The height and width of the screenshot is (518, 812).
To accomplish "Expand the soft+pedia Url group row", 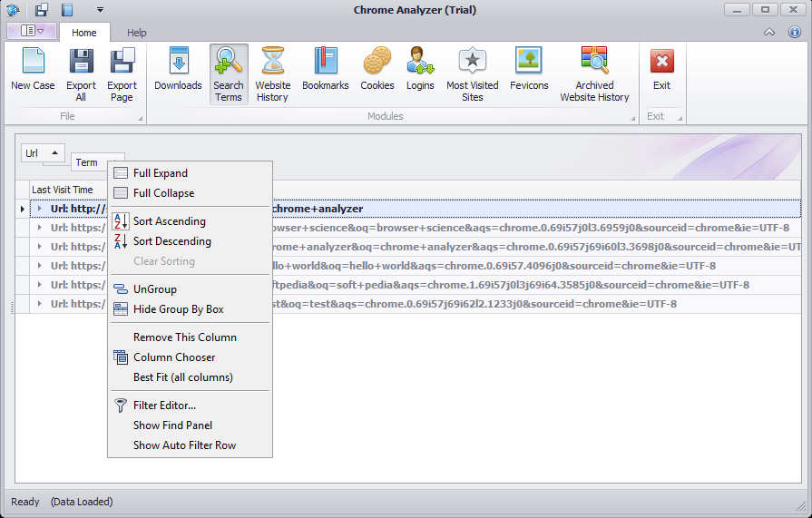I will [39, 285].
